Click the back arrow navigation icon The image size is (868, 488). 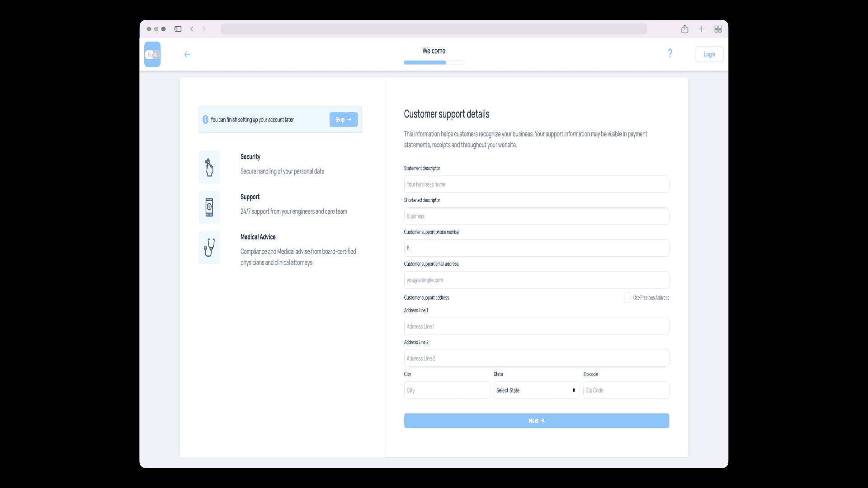(187, 54)
